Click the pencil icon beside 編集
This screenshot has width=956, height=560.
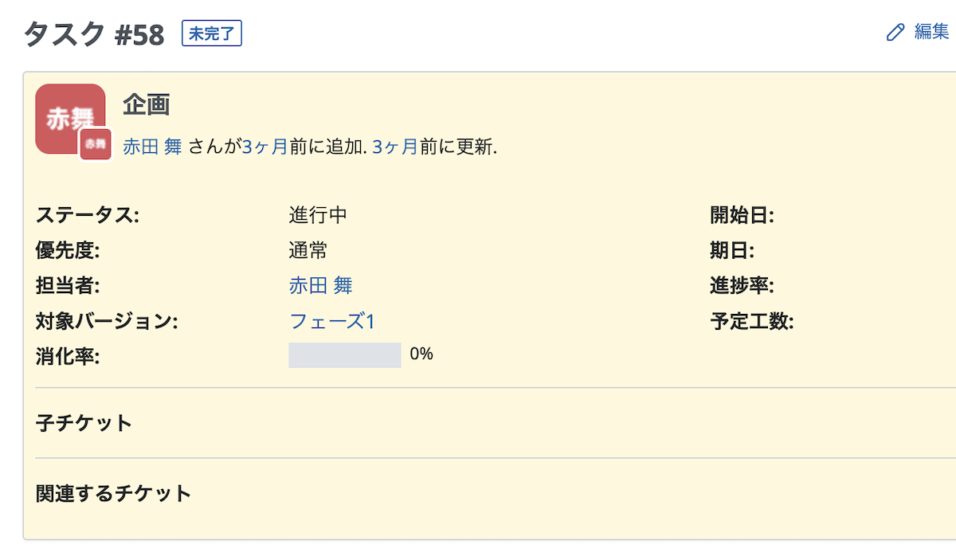coord(895,33)
